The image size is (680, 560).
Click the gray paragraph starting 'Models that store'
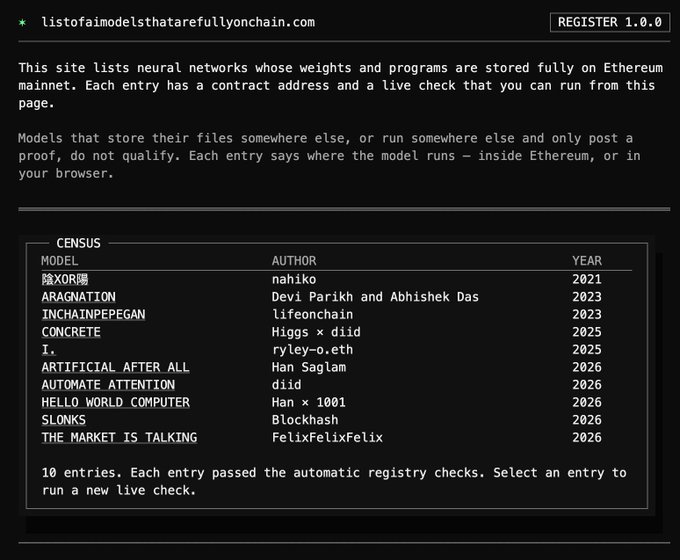(330, 156)
